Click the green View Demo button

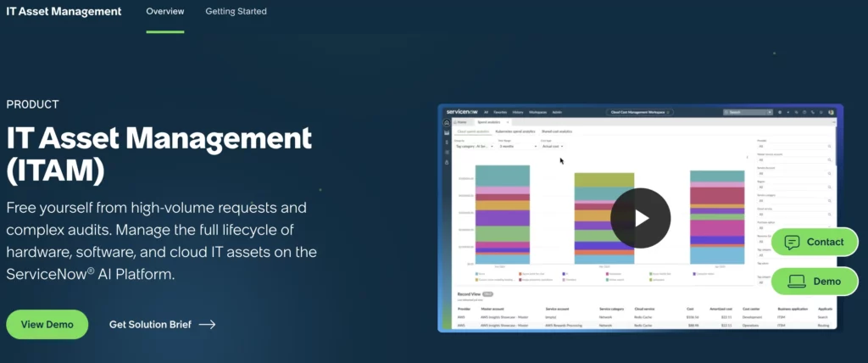click(x=47, y=324)
